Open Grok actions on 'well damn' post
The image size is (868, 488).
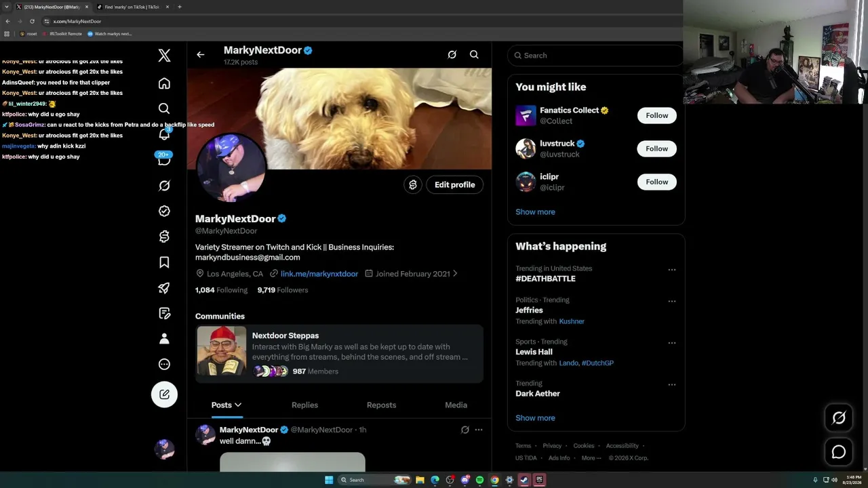pos(465,430)
